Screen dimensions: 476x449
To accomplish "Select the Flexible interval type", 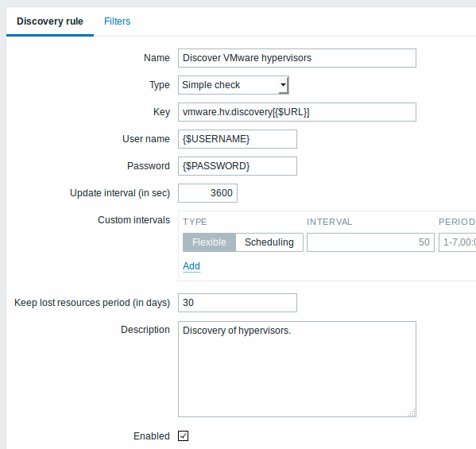I will [x=209, y=242].
